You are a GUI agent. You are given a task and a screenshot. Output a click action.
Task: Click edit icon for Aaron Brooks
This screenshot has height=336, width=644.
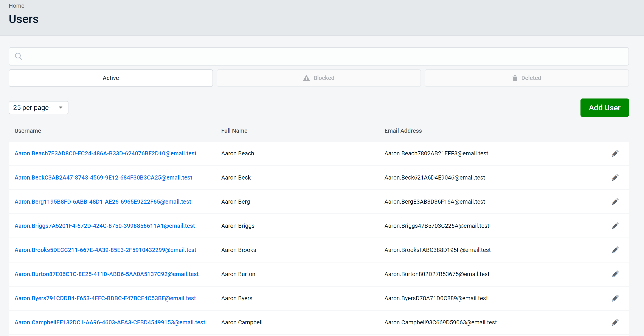pos(615,250)
